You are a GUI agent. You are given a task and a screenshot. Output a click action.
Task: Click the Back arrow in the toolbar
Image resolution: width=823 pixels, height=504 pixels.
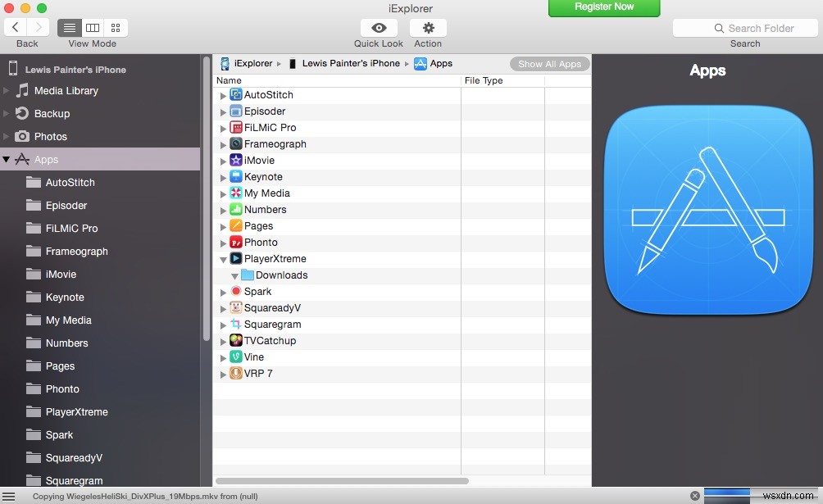[15, 27]
